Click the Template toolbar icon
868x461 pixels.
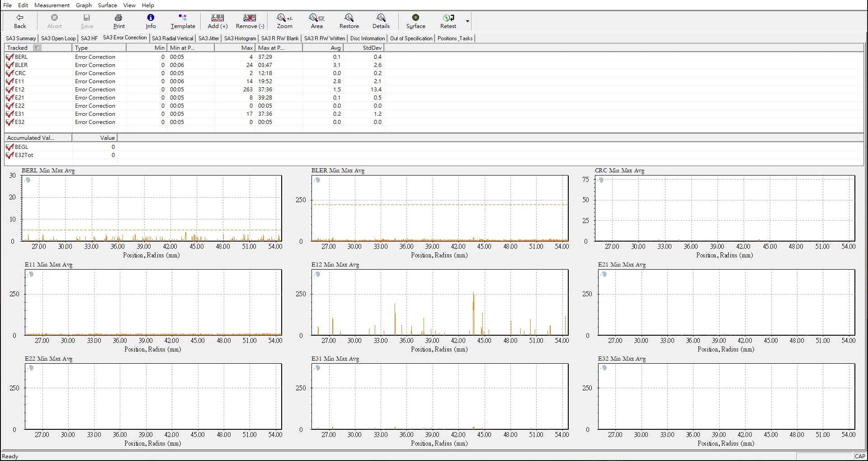point(183,21)
